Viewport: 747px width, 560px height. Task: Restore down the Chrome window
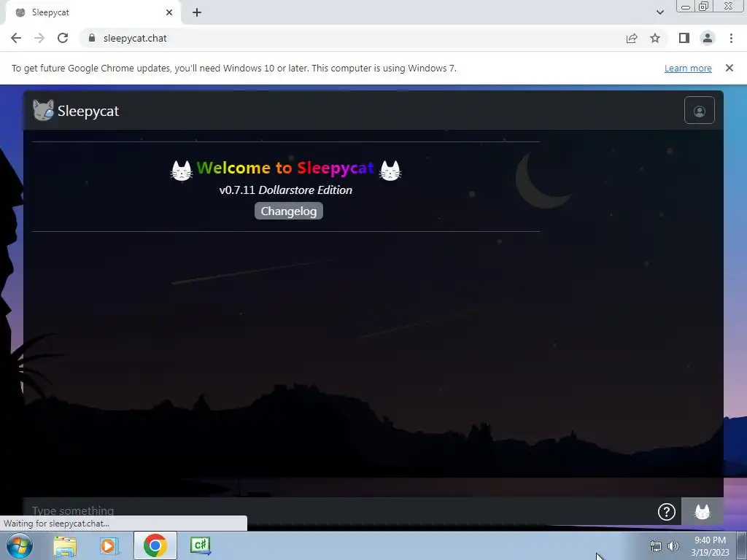tap(704, 6)
